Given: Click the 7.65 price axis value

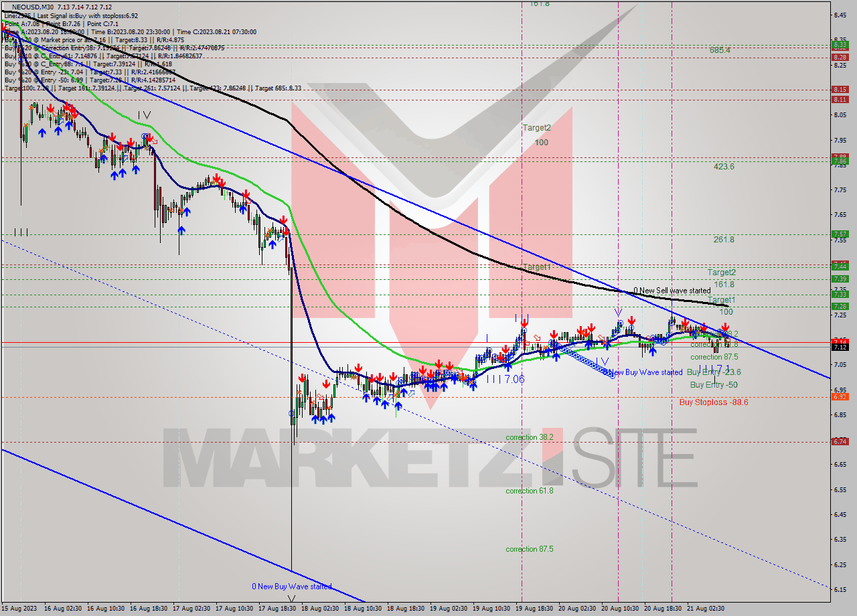Looking at the screenshot, I should pyautogui.click(x=841, y=215).
